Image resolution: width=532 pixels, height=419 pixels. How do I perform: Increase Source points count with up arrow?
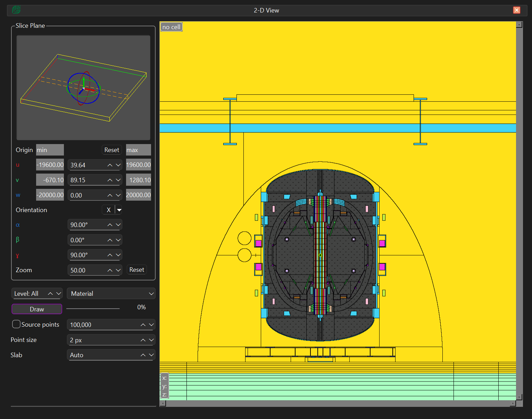tap(143, 325)
